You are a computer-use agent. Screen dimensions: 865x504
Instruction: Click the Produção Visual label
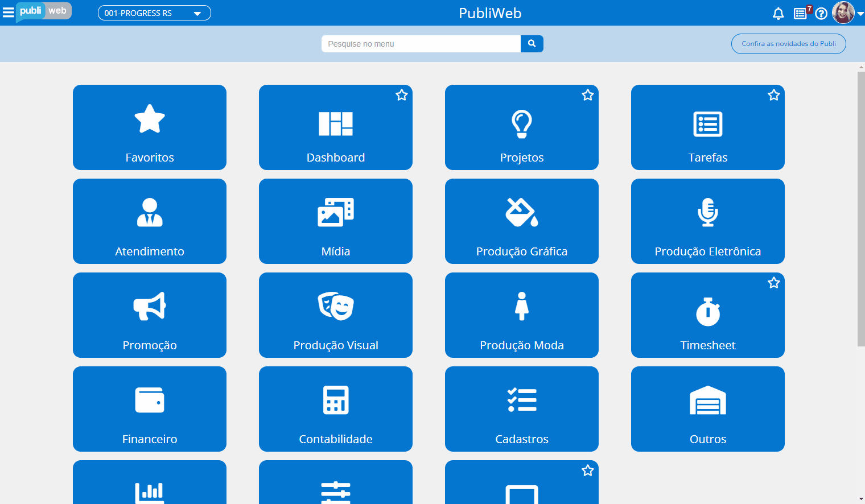336,345
